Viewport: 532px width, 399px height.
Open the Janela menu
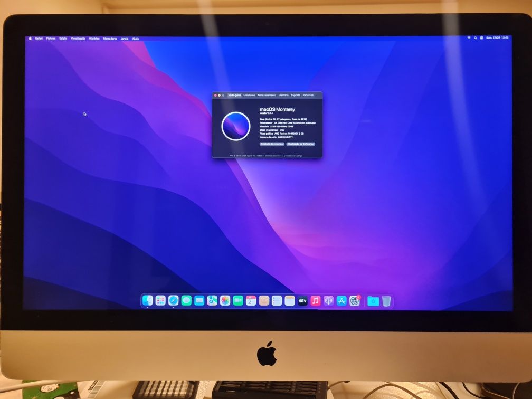125,39
